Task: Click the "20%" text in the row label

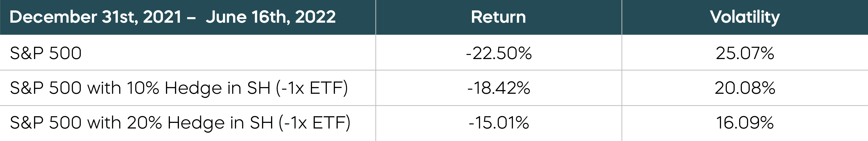Action: coord(144,123)
